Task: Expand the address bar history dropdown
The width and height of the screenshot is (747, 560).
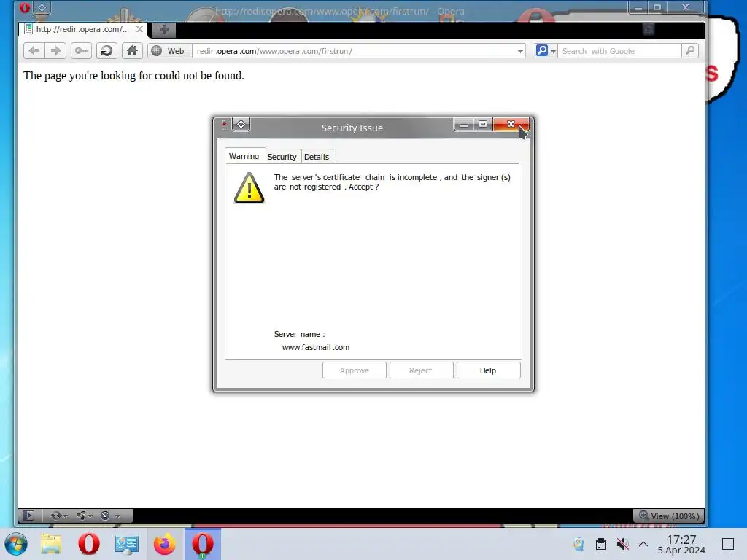Action: point(520,51)
